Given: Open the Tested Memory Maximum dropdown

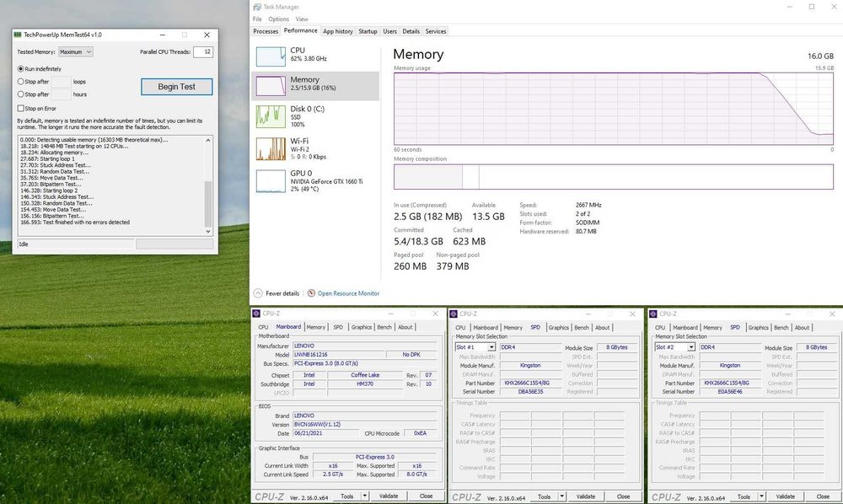Looking at the screenshot, I should tap(75, 51).
